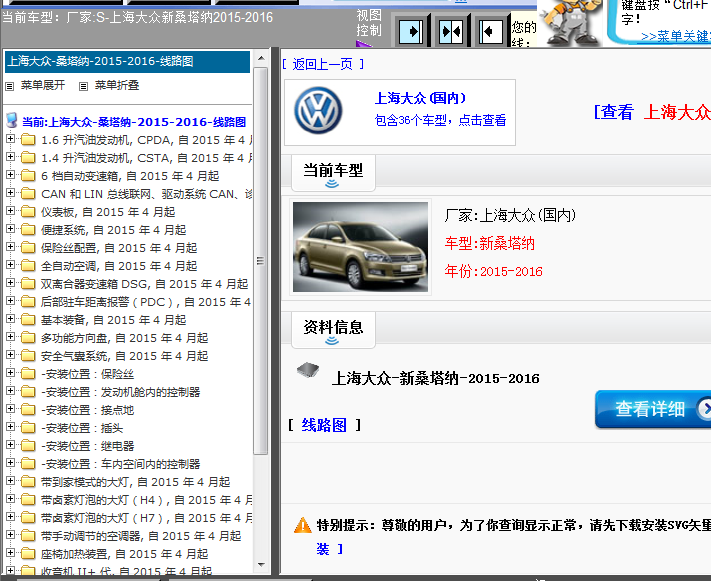Click the folder icon for 多功能方向盘
The image size is (711, 581).
pos(28,338)
